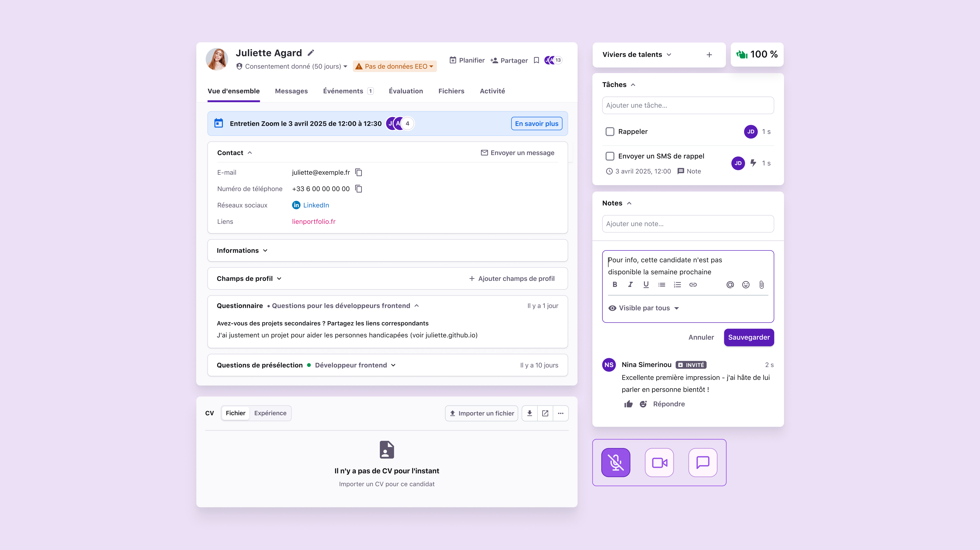The image size is (980, 550).
Task: Cancel the note with Annuler
Action: point(701,337)
